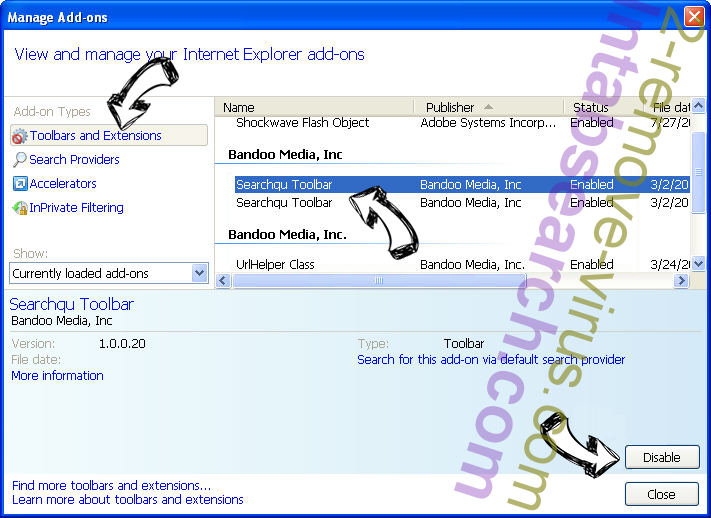Click version value 1.0.0.20
This screenshot has width=711, height=518.
(x=122, y=343)
